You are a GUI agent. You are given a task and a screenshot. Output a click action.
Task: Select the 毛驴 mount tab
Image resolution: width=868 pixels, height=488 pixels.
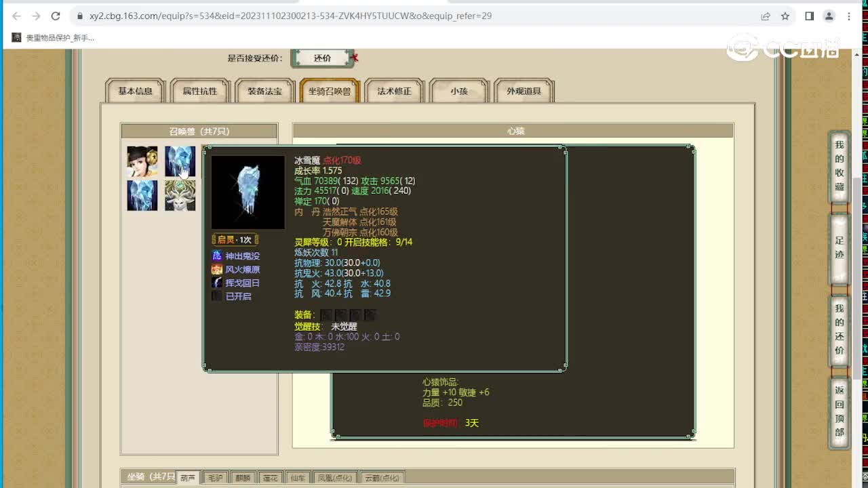click(215, 478)
